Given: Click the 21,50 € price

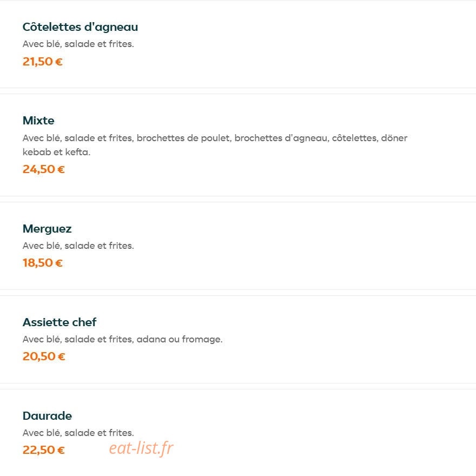Looking at the screenshot, I should (43, 62).
